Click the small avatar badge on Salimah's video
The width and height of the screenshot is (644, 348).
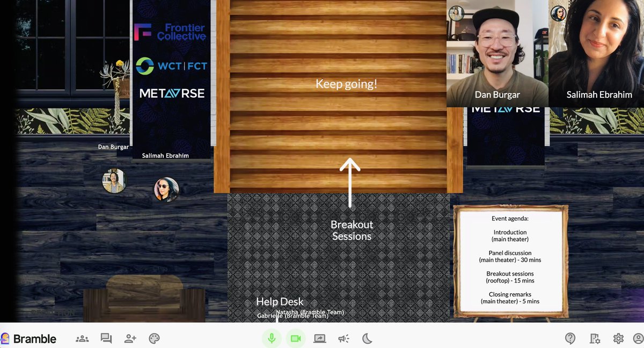pyautogui.click(x=559, y=13)
